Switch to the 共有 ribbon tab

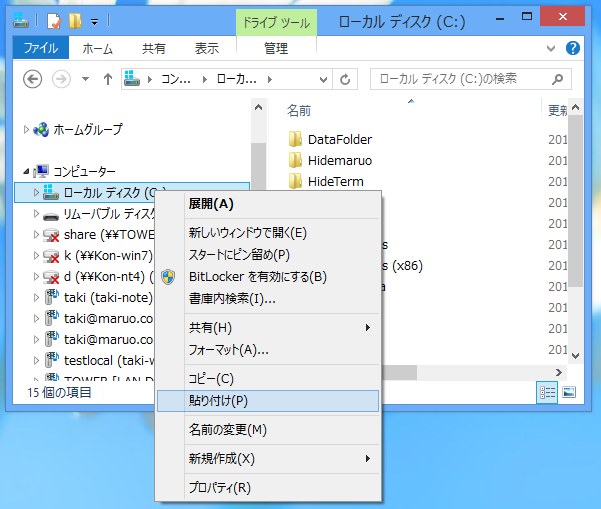coord(154,48)
